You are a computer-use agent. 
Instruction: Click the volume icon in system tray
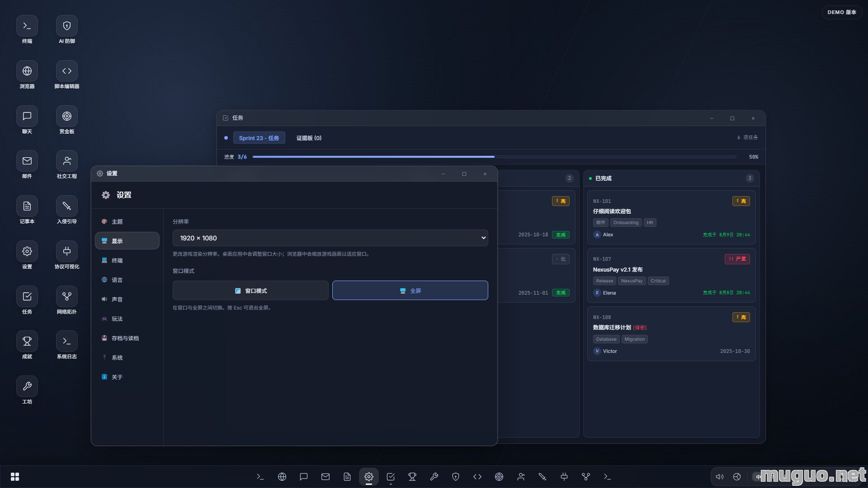coord(720,477)
